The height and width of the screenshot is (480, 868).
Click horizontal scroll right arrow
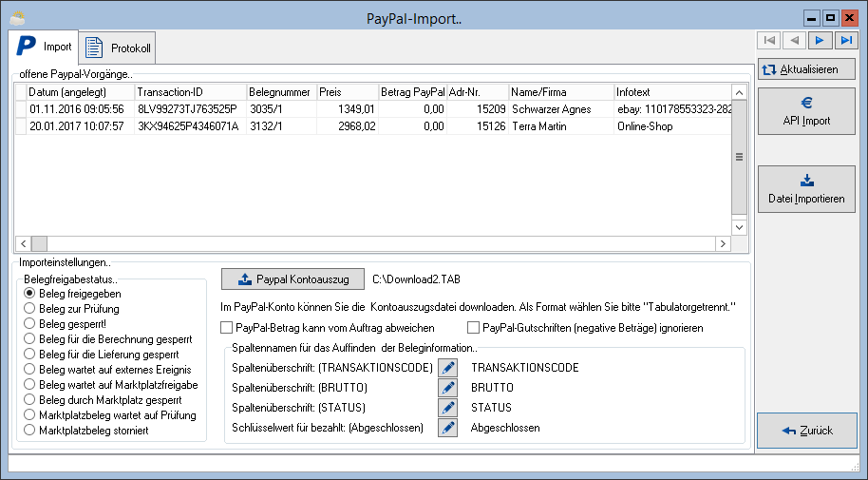tap(723, 243)
